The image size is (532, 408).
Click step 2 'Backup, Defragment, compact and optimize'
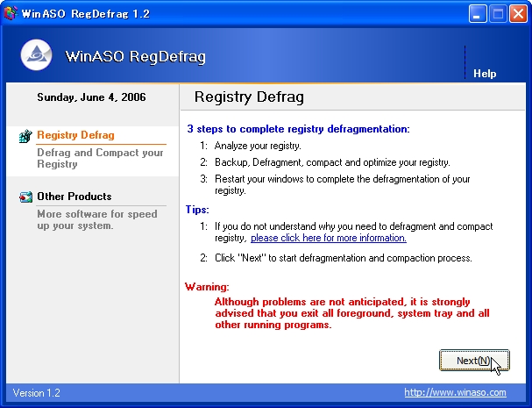332,162
